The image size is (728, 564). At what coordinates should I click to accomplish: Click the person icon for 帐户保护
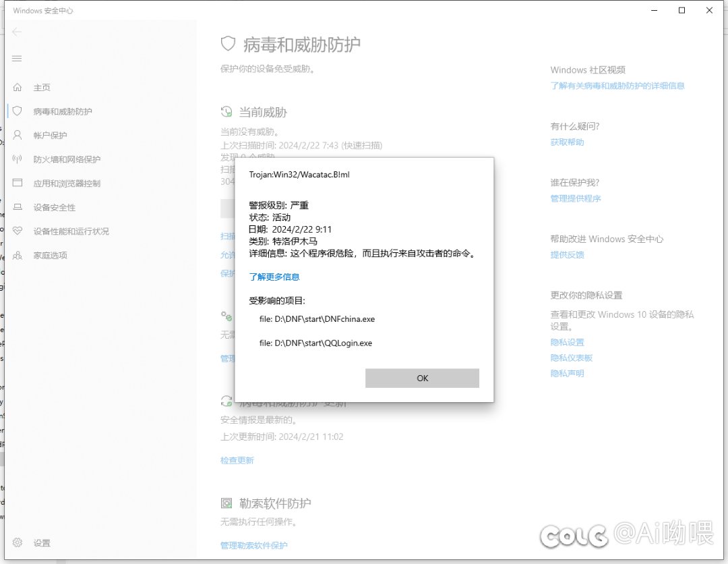17,135
